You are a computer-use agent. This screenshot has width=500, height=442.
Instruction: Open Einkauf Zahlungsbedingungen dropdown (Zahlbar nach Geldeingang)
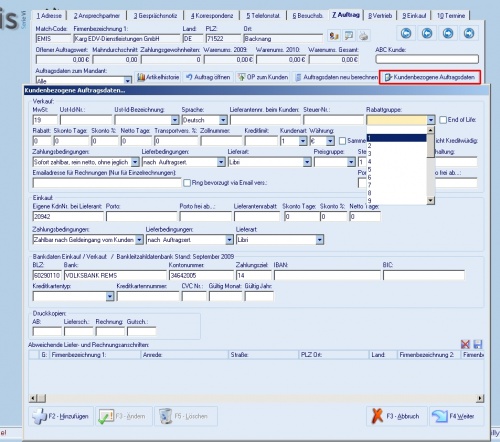(x=139, y=240)
